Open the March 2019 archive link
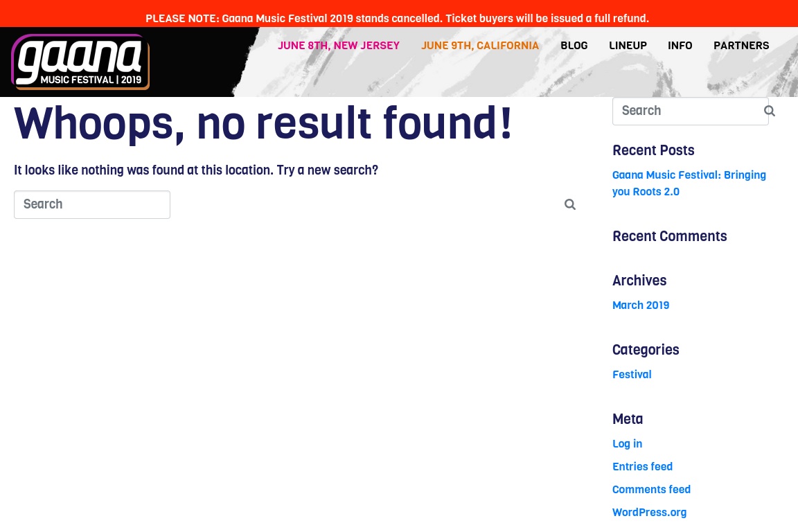The height and width of the screenshot is (532, 798). click(641, 305)
